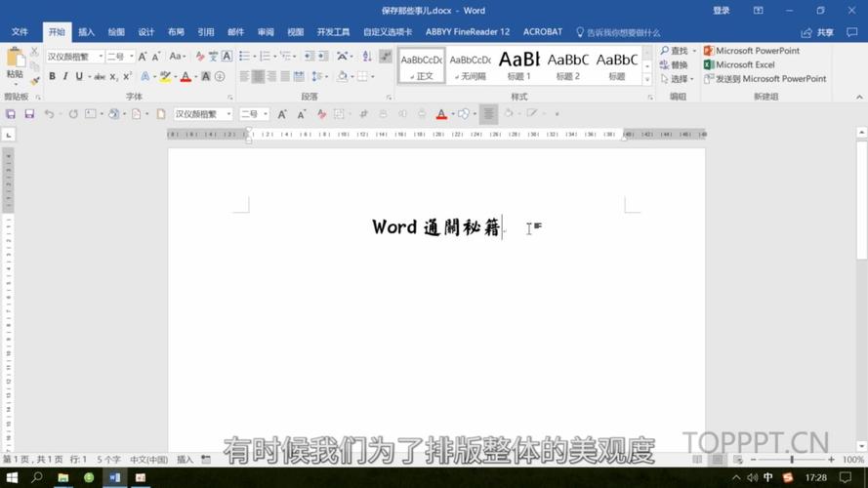Click the Cut scissors icon
868x488 pixels.
[34, 52]
